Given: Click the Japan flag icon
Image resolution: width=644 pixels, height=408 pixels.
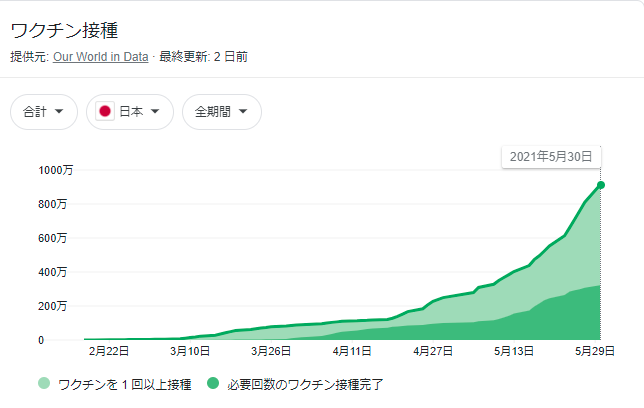Looking at the screenshot, I should tap(104, 112).
